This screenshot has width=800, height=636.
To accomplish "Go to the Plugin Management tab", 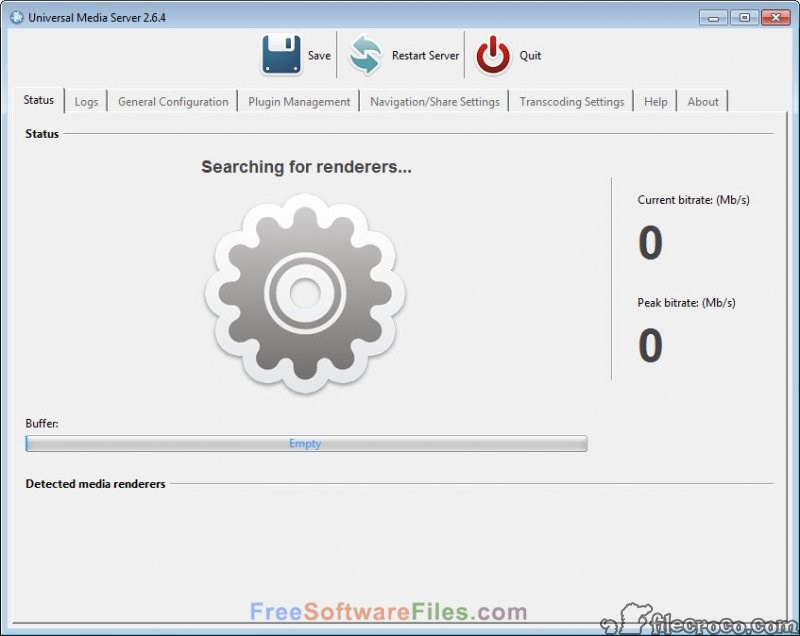I will [299, 101].
